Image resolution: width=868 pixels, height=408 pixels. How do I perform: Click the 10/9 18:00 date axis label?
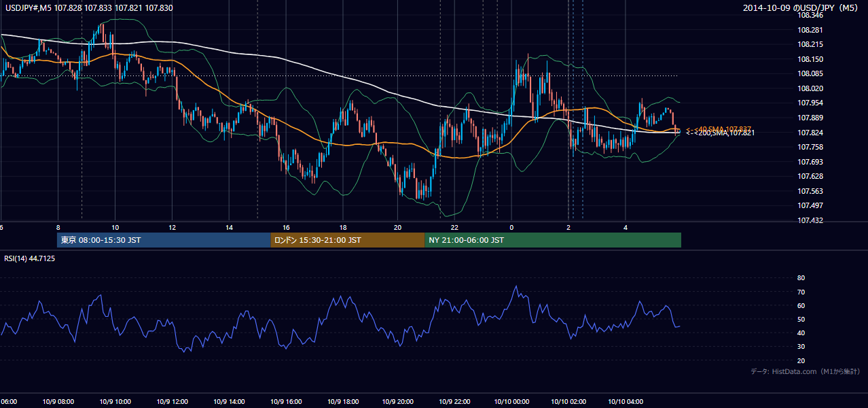point(343,401)
